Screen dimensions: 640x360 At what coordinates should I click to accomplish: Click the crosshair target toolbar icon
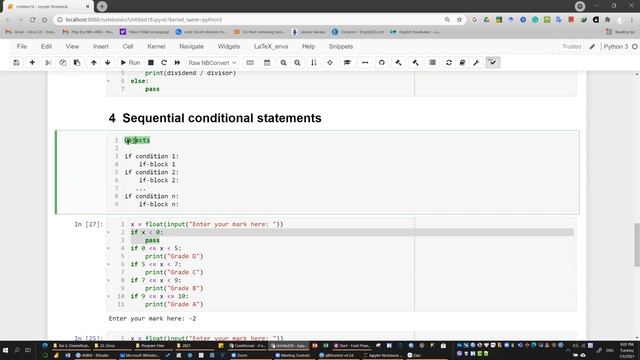330,62
